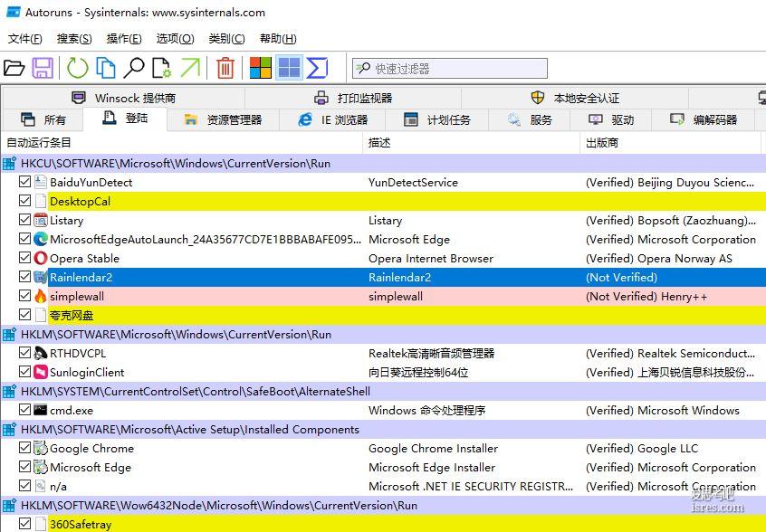Viewport: 766px width, 532px height.
Task: Click the Realtek高清晰音频管理器 description
Action: (431, 354)
